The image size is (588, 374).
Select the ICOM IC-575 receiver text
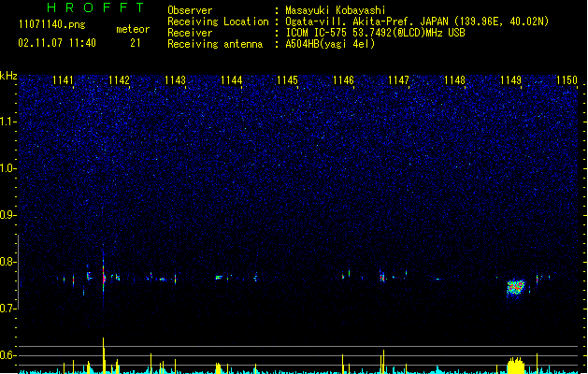(376, 33)
